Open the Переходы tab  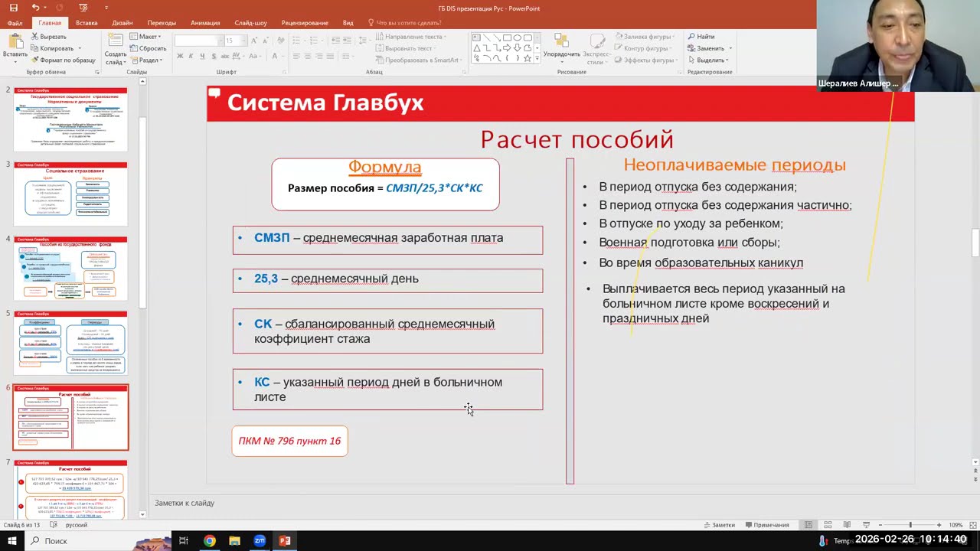[x=162, y=23]
